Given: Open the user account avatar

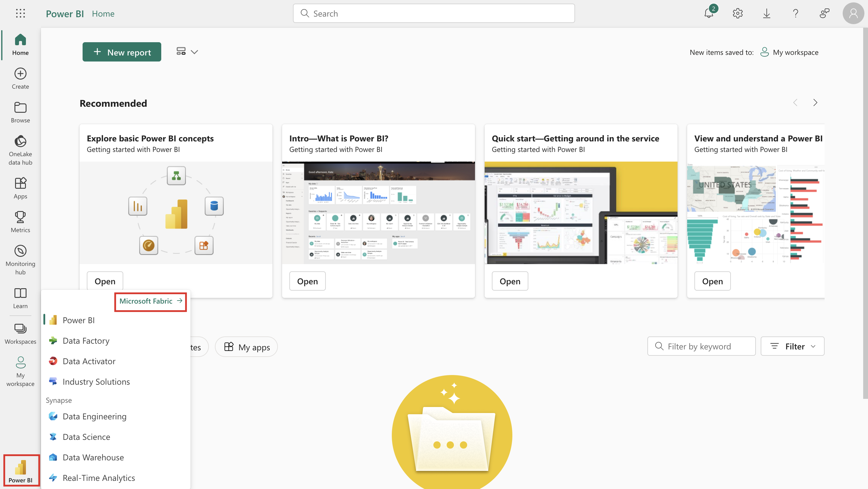Looking at the screenshot, I should pyautogui.click(x=853, y=14).
